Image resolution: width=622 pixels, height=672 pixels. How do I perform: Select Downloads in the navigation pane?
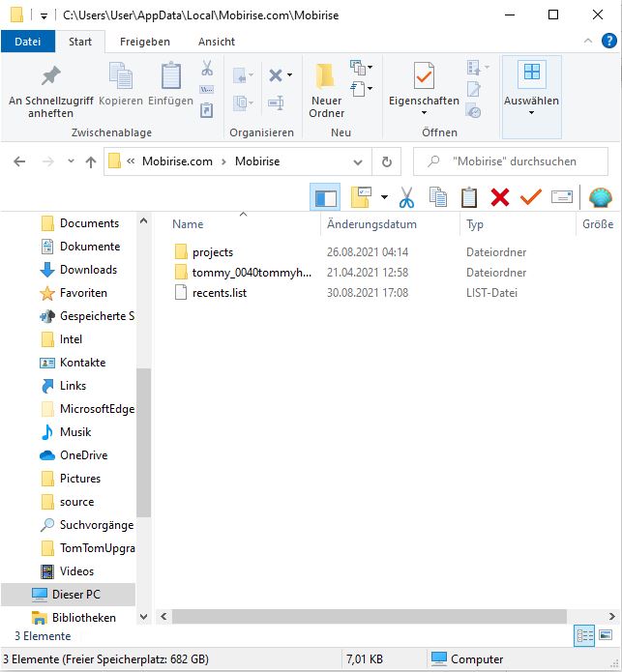(88, 270)
